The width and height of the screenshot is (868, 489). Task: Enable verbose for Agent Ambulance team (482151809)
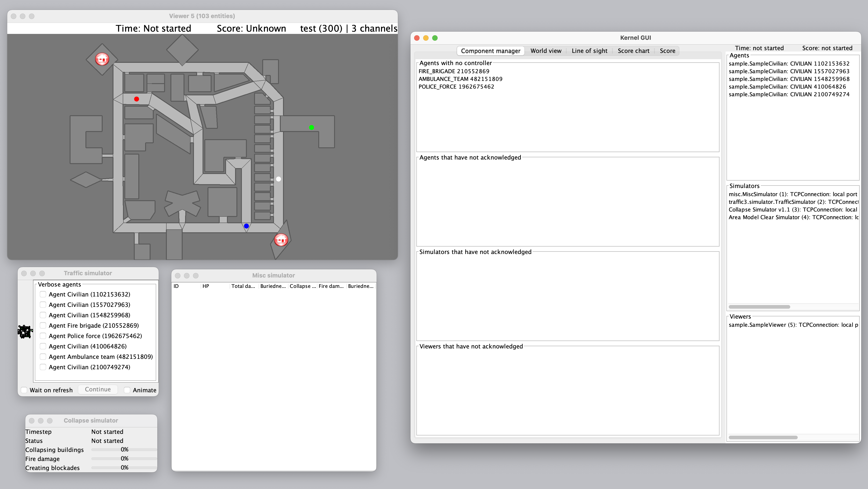[43, 357]
